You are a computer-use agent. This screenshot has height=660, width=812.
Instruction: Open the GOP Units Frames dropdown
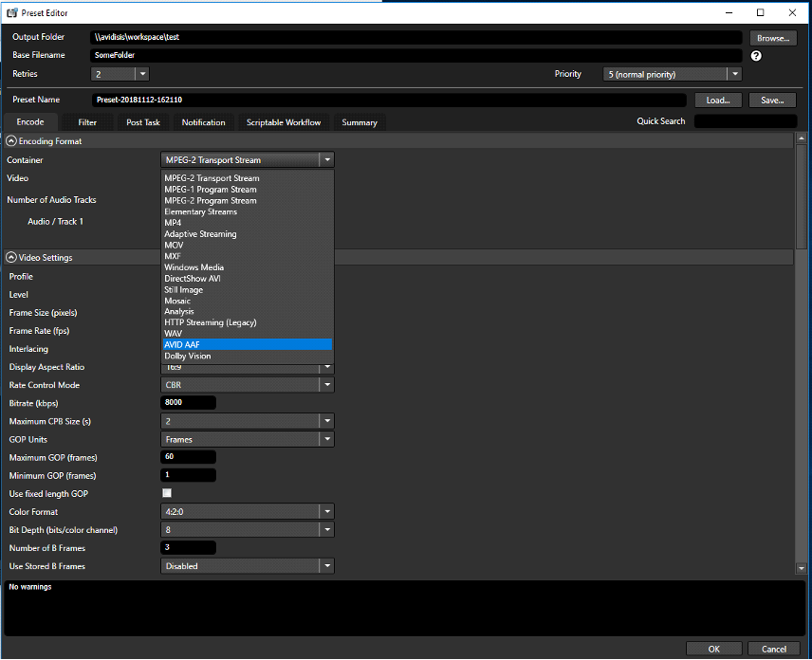coord(247,439)
